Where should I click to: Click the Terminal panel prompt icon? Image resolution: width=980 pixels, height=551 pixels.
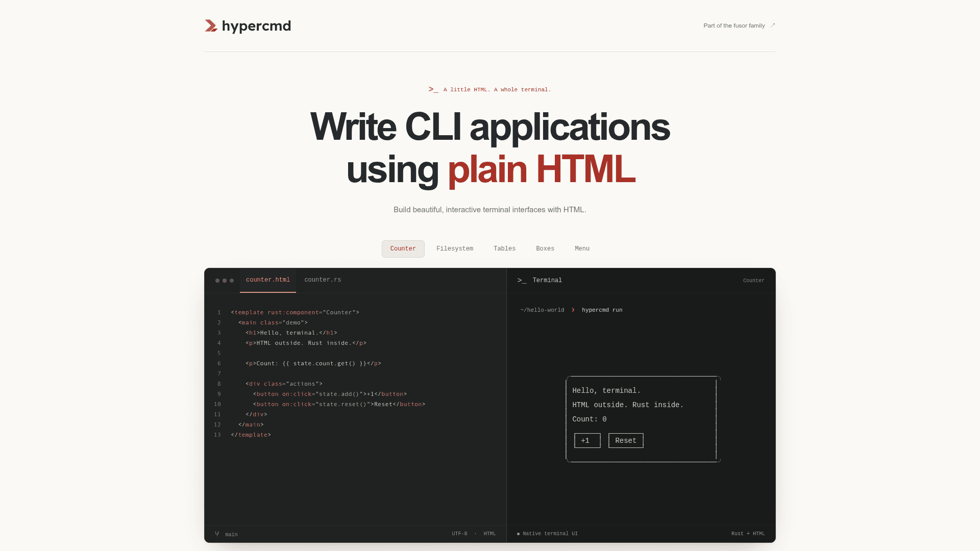[x=522, y=280]
